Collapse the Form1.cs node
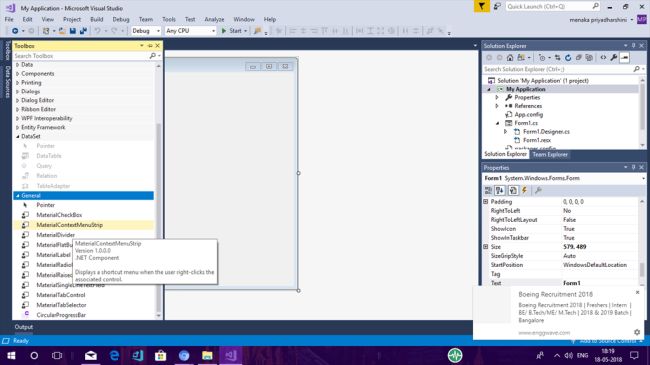This screenshot has height=365, width=650. click(497, 123)
